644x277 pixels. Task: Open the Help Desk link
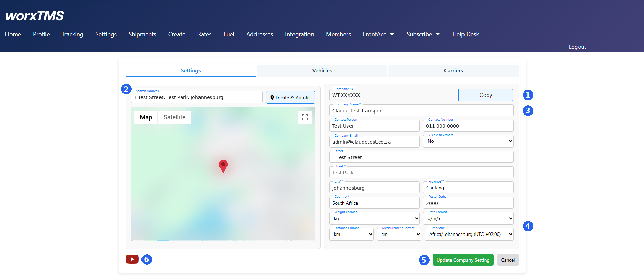tap(466, 34)
